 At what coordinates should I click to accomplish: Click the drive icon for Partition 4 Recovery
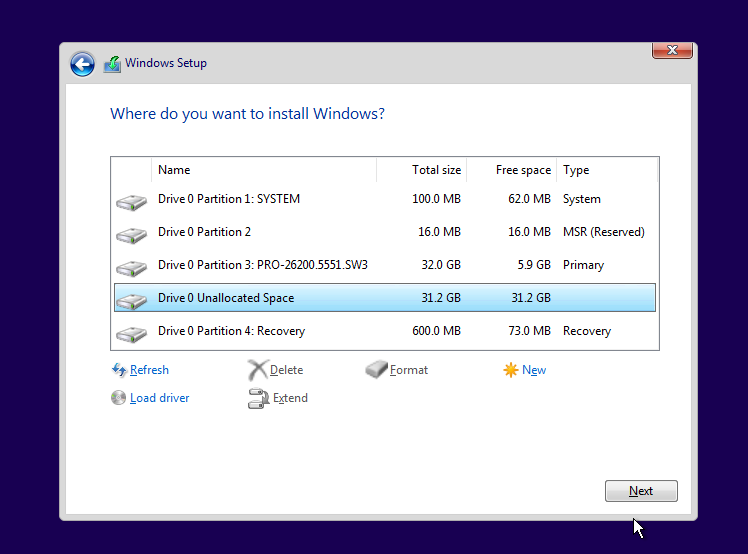coord(131,334)
